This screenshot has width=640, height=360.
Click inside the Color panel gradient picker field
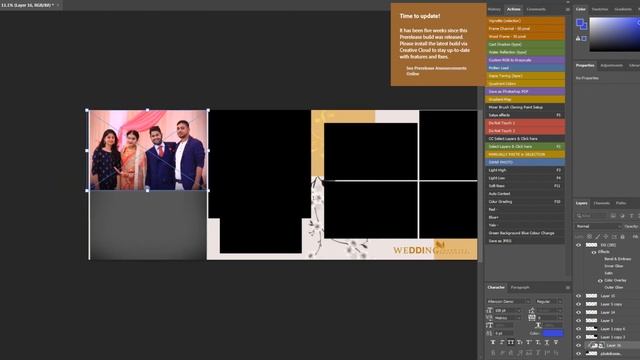[615, 34]
